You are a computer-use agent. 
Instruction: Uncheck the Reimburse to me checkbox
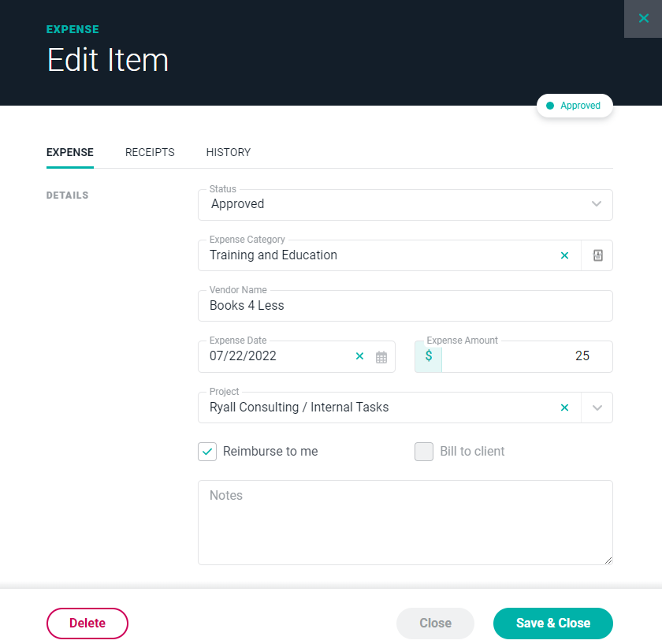coord(207,452)
